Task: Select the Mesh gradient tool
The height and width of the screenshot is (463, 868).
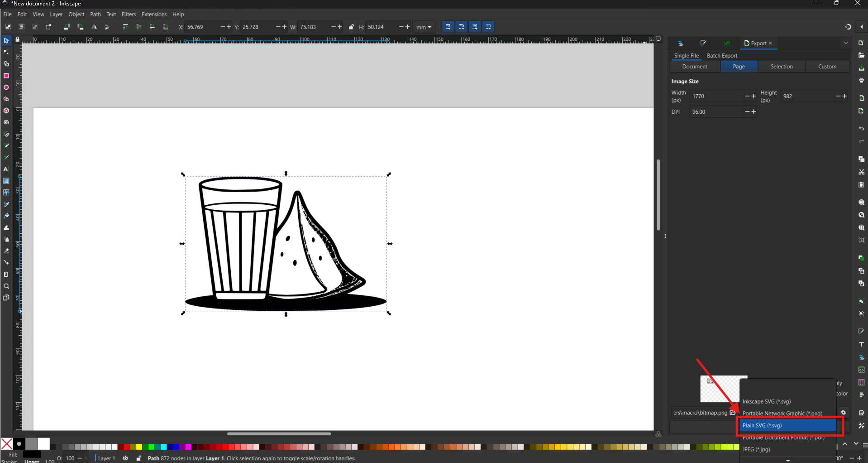Action: click(6, 193)
